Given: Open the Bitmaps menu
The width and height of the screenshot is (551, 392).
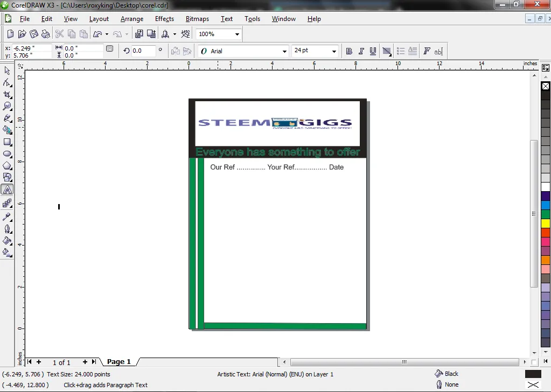Looking at the screenshot, I should pos(197,19).
